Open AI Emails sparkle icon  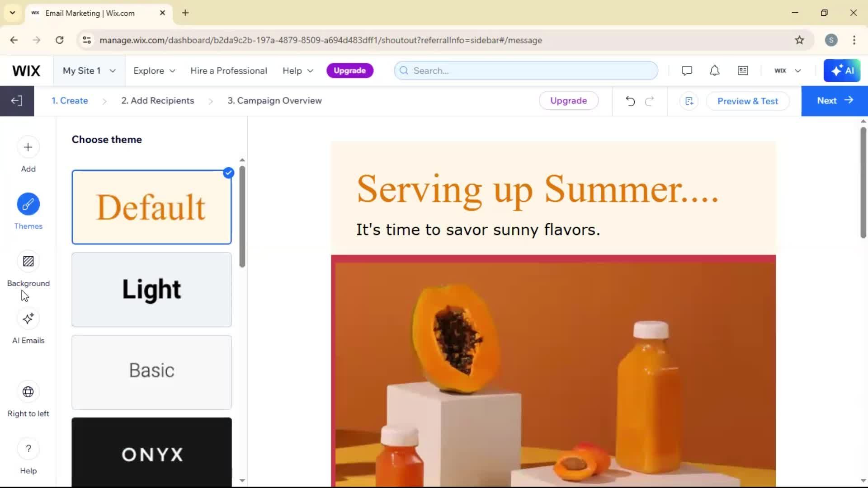(28, 319)
